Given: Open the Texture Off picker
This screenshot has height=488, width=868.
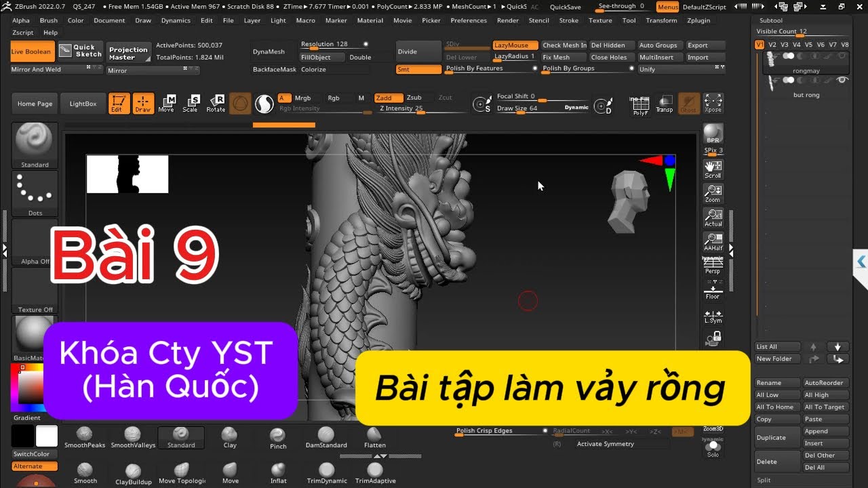Looking at the screenshot, I should [x=35, y=290].
